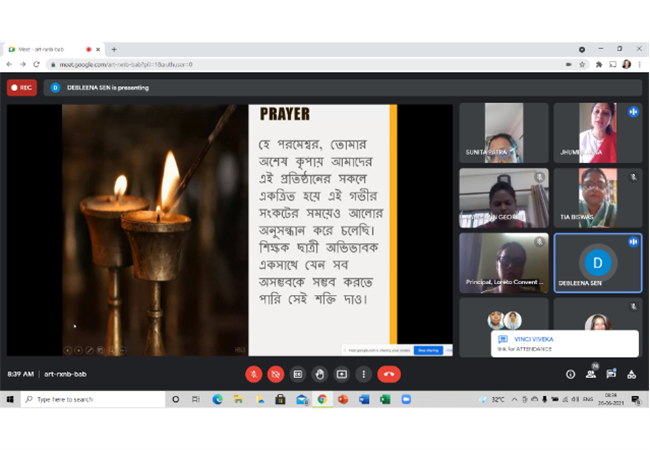Click the present now screen share icon
The height and width of the screenshot is (450, 650).
(342, 375)
